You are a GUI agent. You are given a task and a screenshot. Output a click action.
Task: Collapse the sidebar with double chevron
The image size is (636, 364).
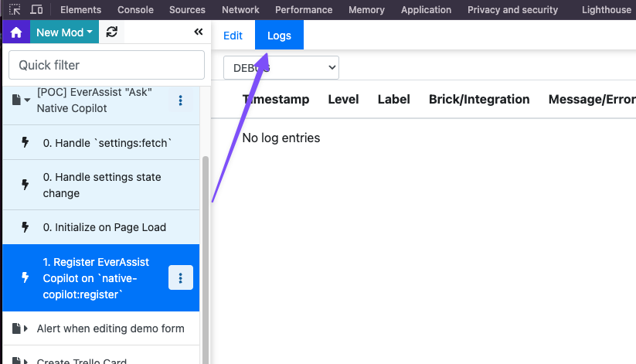[x=198, y=32]
